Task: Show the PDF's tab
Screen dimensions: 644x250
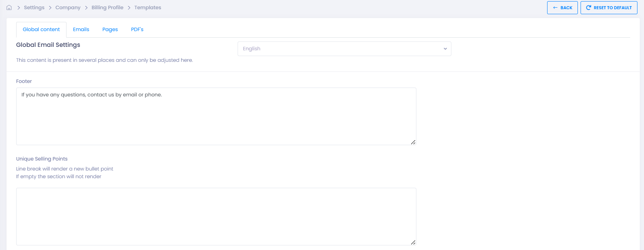Action: [137, 30]
